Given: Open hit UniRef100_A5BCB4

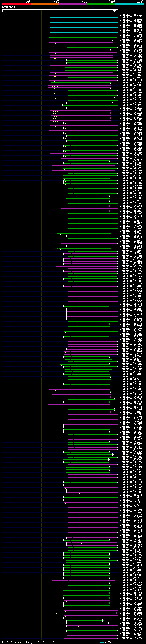Looking at the screenshot, I should click(131, 27).
